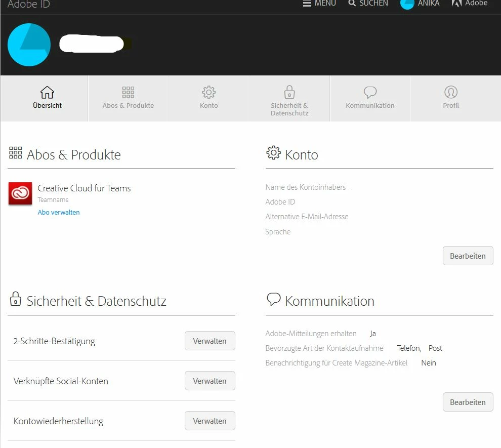Click Bearbeiten in the Kommunikation section
This screenshot has width=501, height=448.
(x=468, y=402)
